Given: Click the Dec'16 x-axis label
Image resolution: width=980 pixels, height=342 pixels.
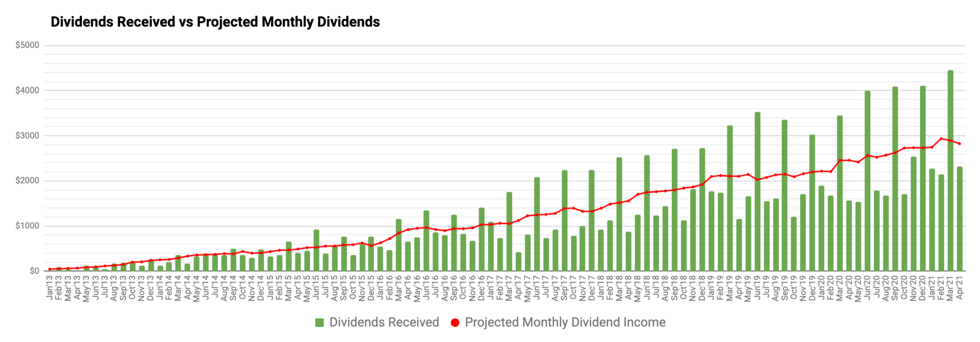Looking at the screenshot, I should coord(482,288).
